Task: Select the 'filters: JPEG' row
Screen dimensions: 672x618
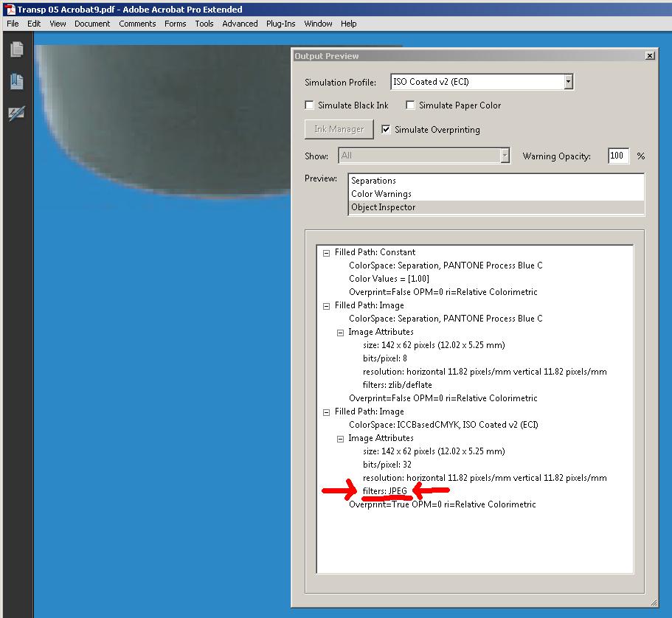Action: pos(384,491)
